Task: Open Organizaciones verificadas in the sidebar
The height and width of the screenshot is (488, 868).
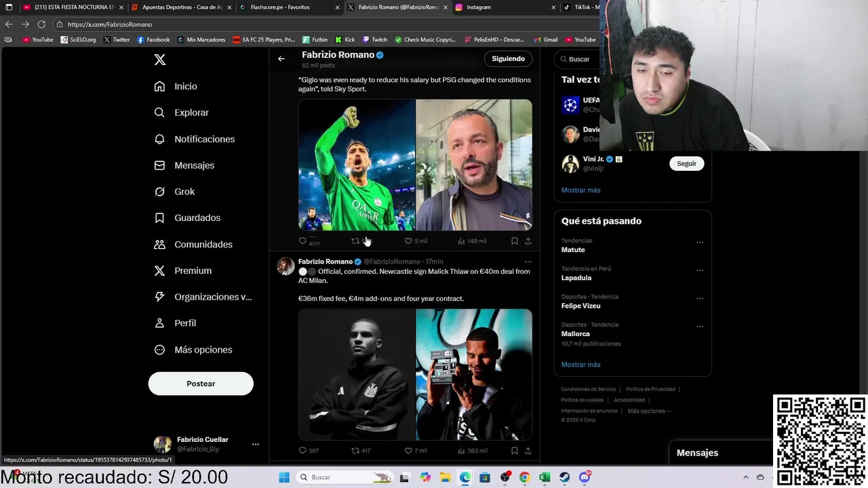Action: click(203, 297)
